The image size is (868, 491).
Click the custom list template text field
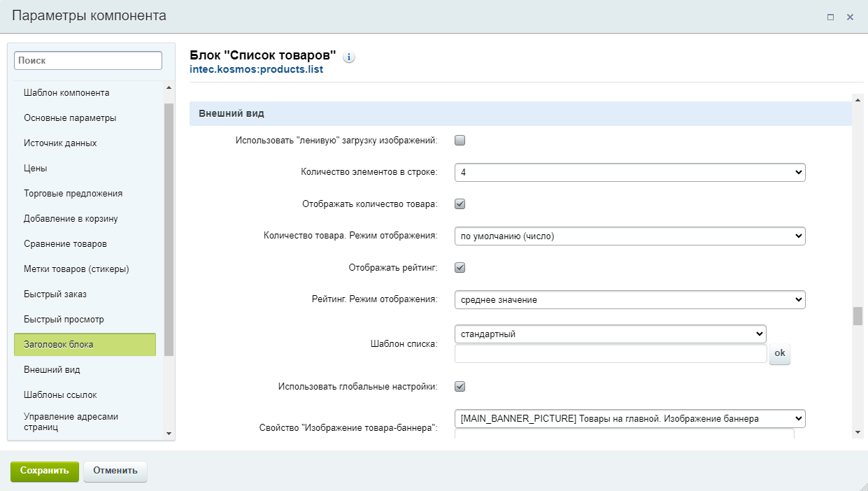click(x=611, y=354)
